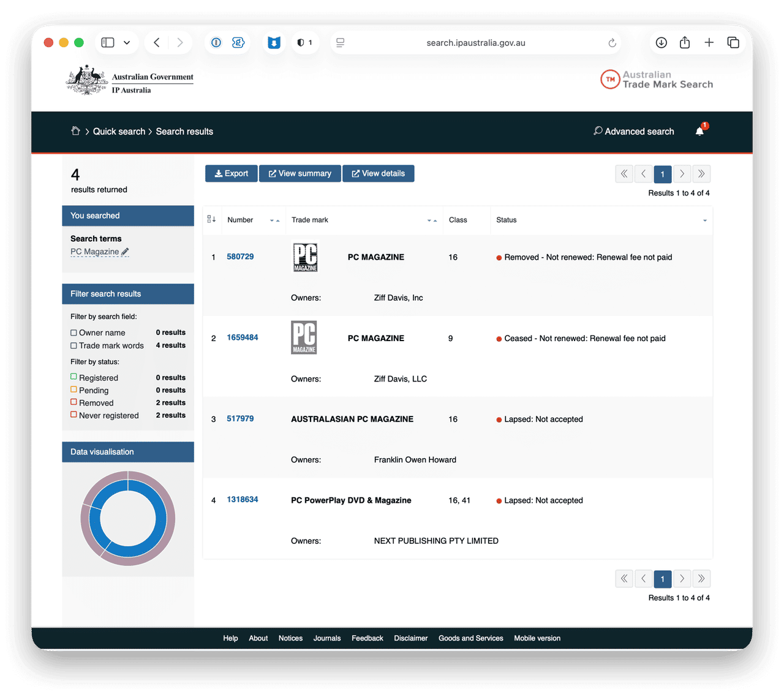Screen dimensions: 784x700
Task: Tick the Trade mark words filter checkbox
Action: (x=73, y=345)
